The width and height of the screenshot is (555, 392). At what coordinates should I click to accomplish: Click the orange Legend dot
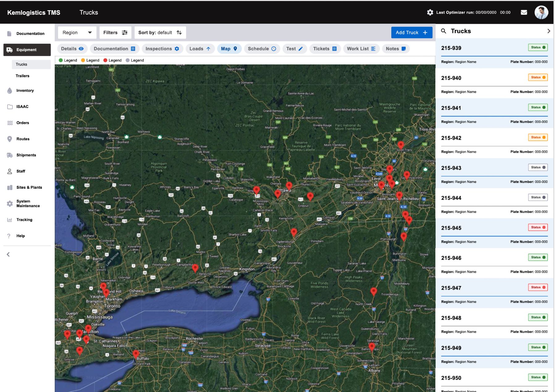pos(83,60)
